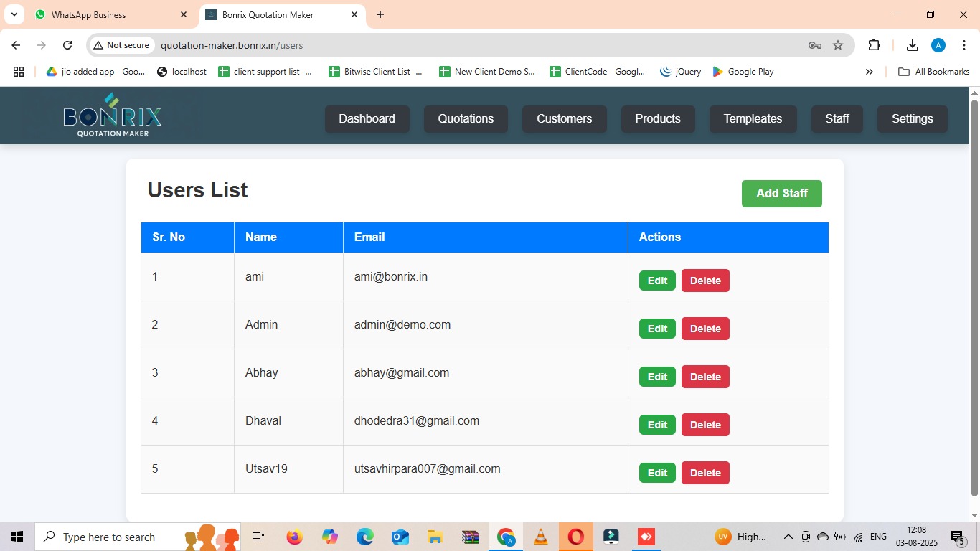The image size is (980, 551).
Task: Open the Chrome profile avatar
Action: coord(938,45)
